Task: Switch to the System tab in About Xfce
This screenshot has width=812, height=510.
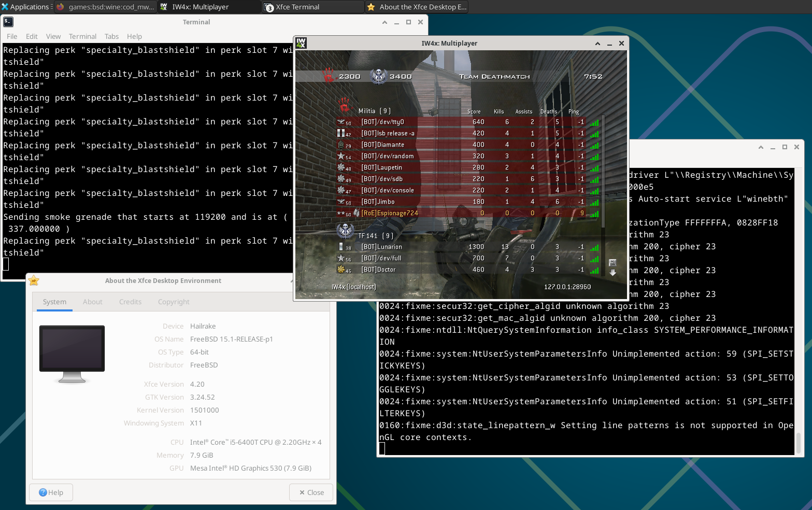Action: tap(54, 302)
